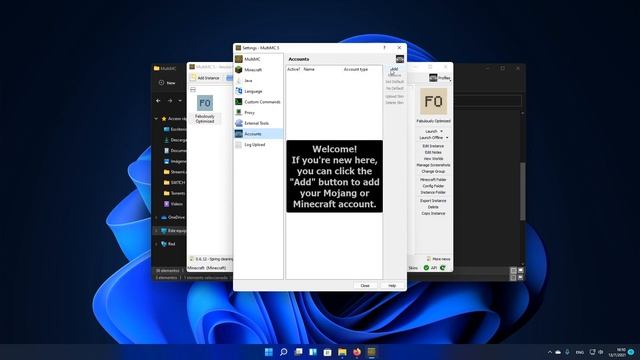Click the New button in File Explorer
Image resolution: width=640 pixels, height=360 pixels.
pyautogui.click(x=167, y=82)
